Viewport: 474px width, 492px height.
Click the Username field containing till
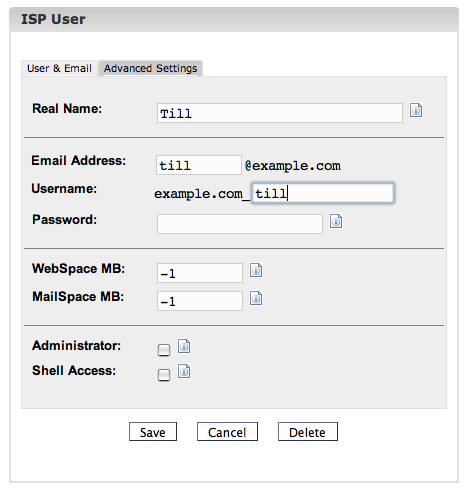click(323, 193)
